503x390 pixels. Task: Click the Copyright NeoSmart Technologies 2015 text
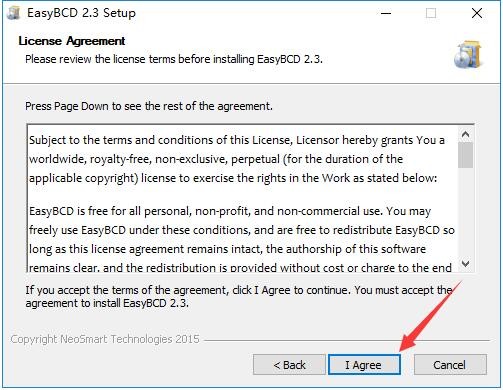(x=105, y=339)
